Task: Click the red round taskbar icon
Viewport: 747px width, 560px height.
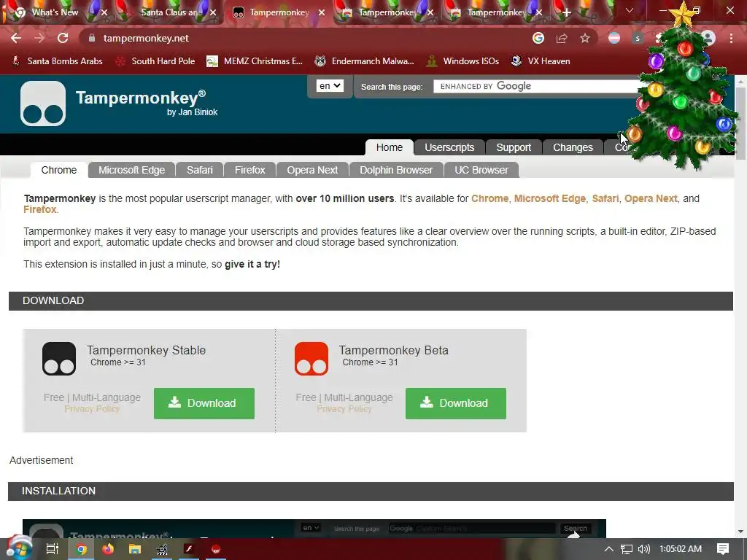Action: [215, 549]
